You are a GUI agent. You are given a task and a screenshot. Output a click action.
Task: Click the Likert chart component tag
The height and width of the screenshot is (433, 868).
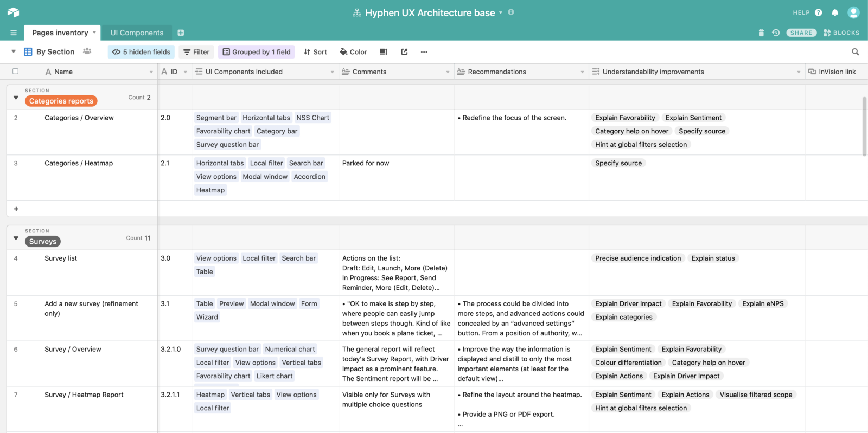[275, 376]
